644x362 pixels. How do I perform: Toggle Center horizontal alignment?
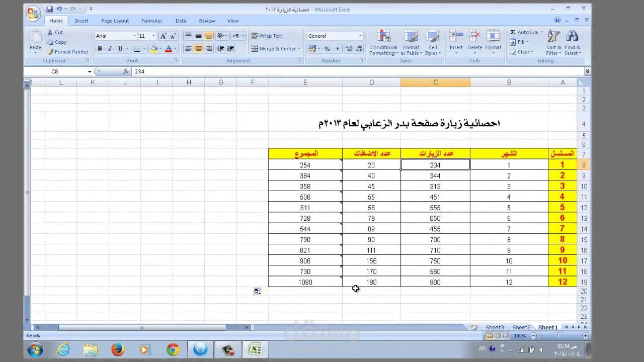pos(198,49)
